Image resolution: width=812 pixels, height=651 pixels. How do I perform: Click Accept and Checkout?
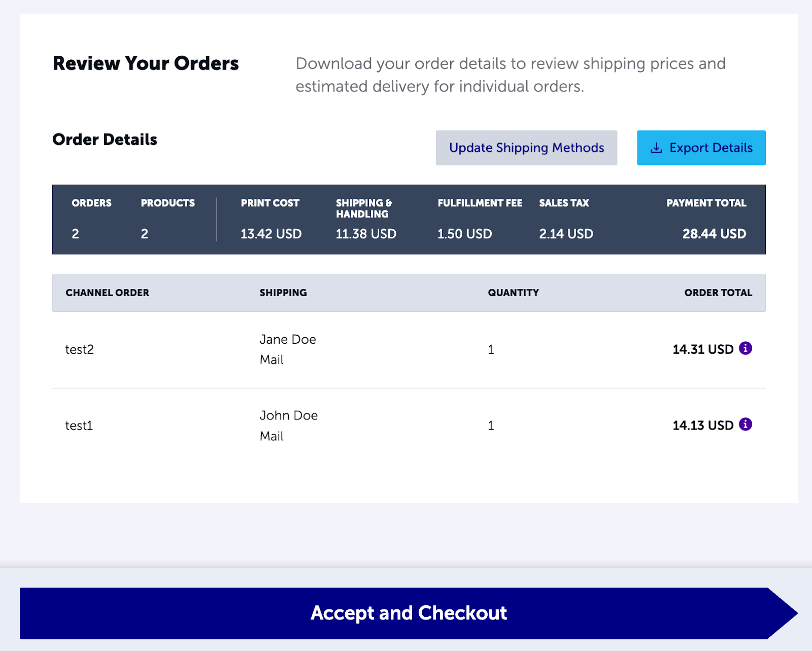[x=408, y=613]
